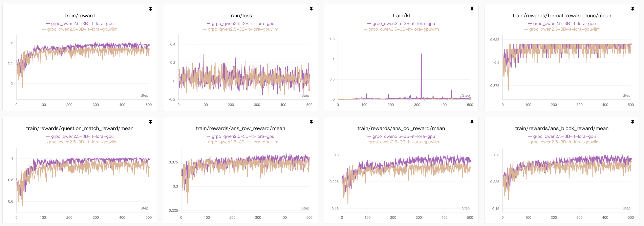Pin the train/loss chart
Screen dimensions: 644x226
pyautogui.click(x=311, y=9)
